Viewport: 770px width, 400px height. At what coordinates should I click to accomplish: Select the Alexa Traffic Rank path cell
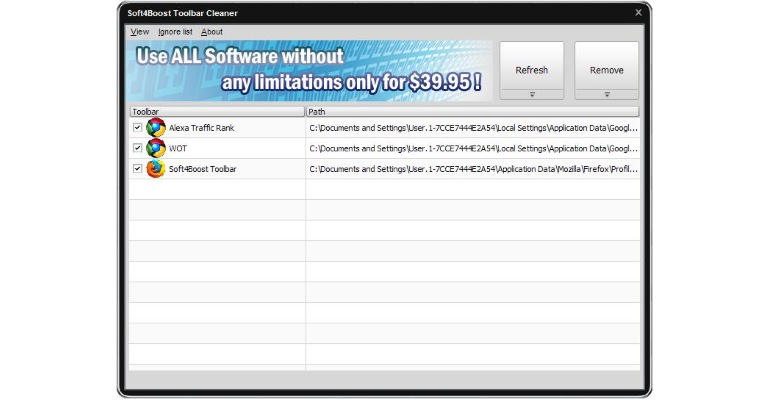pos(473,128)
